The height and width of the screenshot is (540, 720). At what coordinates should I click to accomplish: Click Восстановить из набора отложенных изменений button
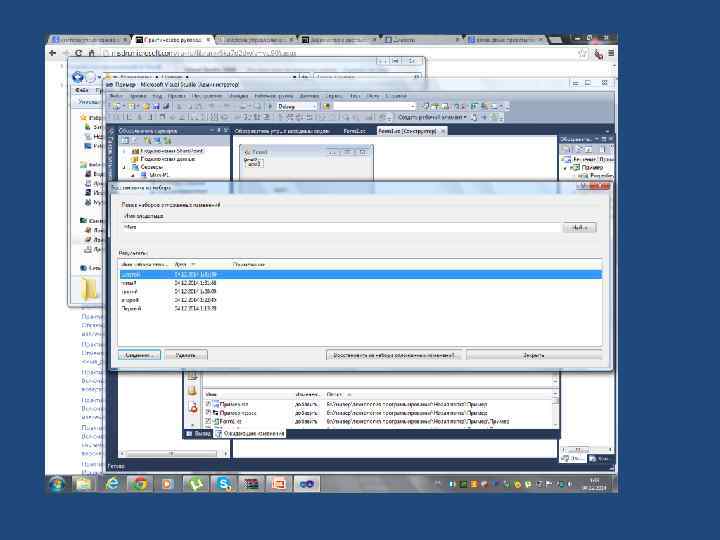click(395, 355)
